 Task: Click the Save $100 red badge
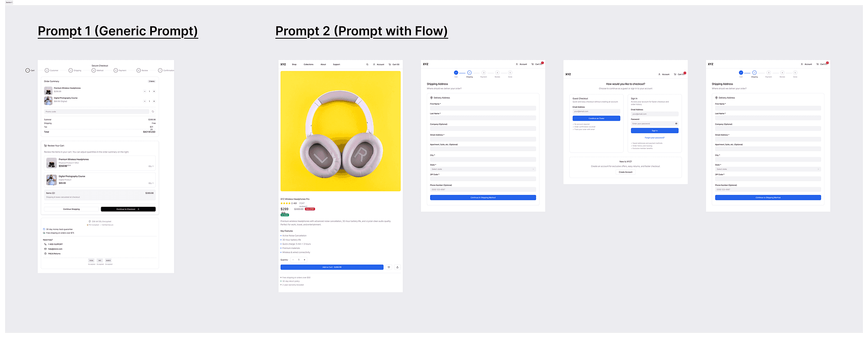point(310,209)
